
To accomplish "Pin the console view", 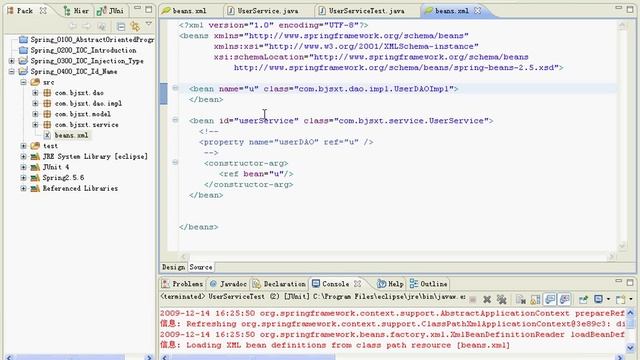I will click(583, 300).
